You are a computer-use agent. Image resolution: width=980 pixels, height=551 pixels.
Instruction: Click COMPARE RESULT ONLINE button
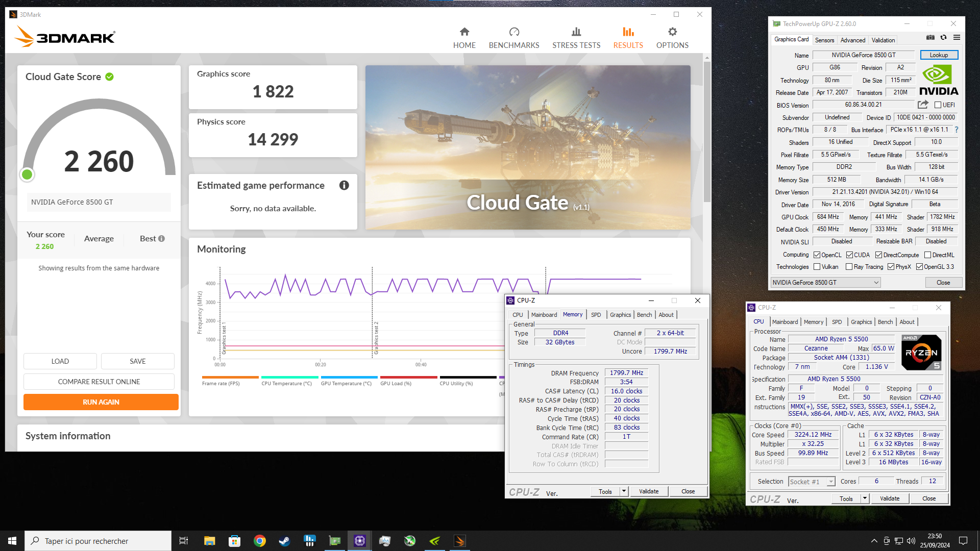99,382
